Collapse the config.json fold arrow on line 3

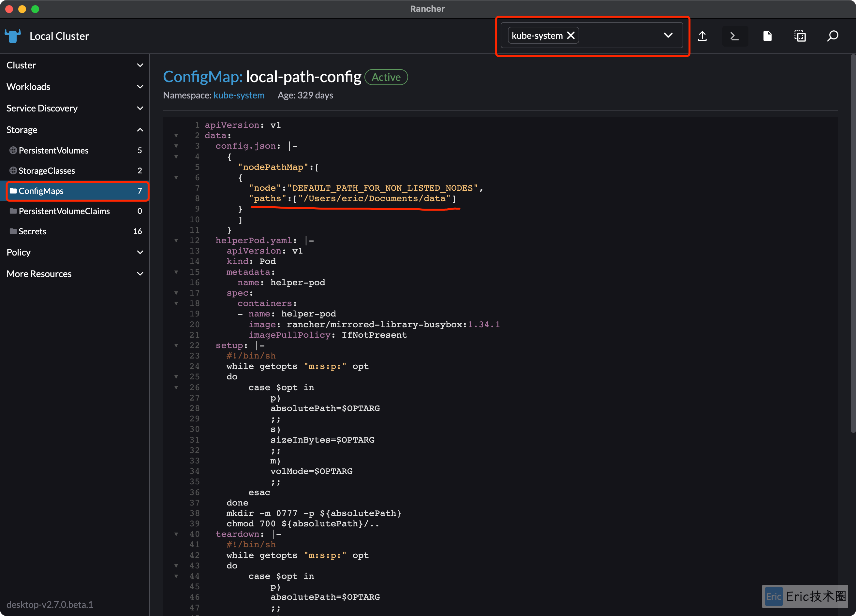click(176, 146)
